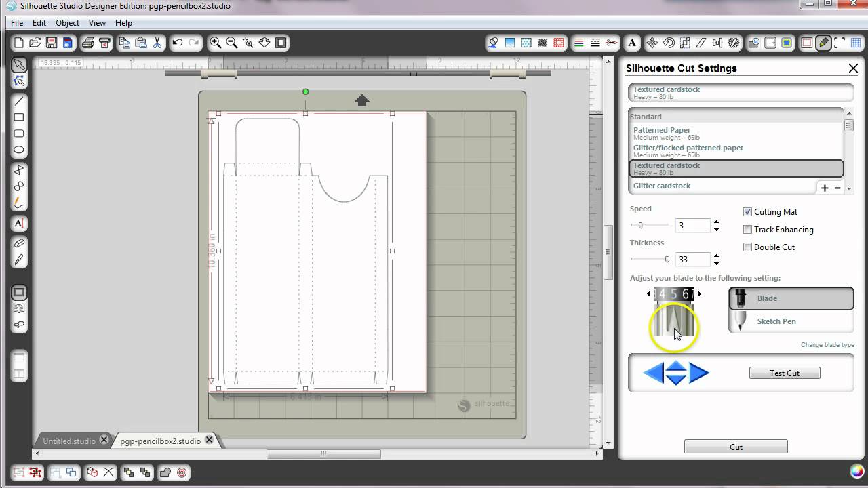Select the Select arrow tool
Viewport: 868px width, 488px height.
19,65
